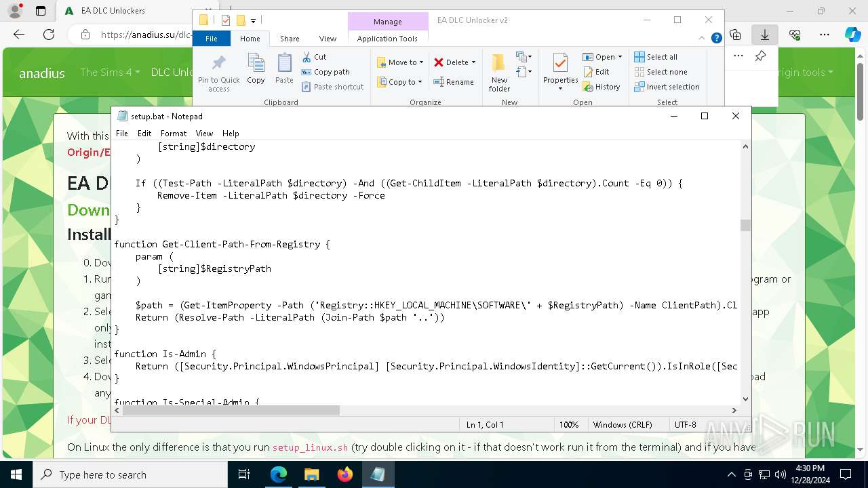Click Notepad vertical scrollbar thumb
868x488 pixels.
(x=745, y=225)
